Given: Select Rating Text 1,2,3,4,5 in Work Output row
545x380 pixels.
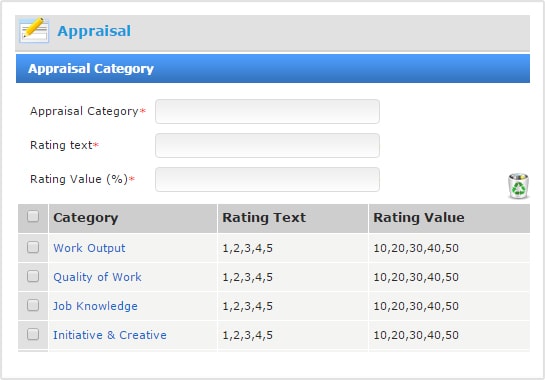Looking at the screenshot, I should click(x=247, y=248).
